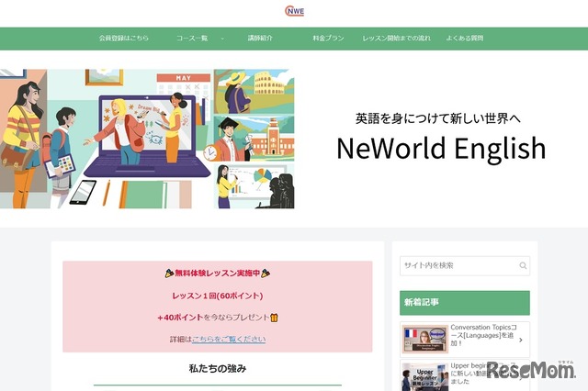Click chevron on Conversation Topics article
The height and width of the screenshot is (391, 588).
(521, 340)
